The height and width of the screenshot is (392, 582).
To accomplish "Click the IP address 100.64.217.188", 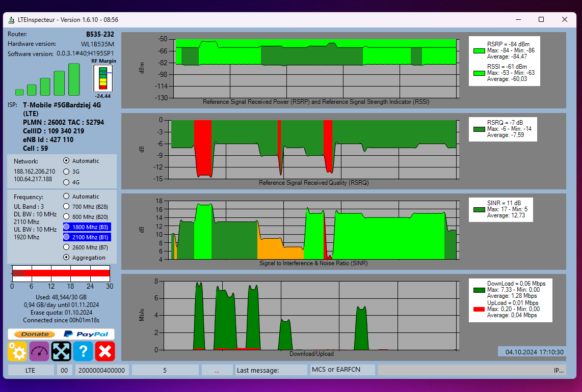I will (33, 179).
